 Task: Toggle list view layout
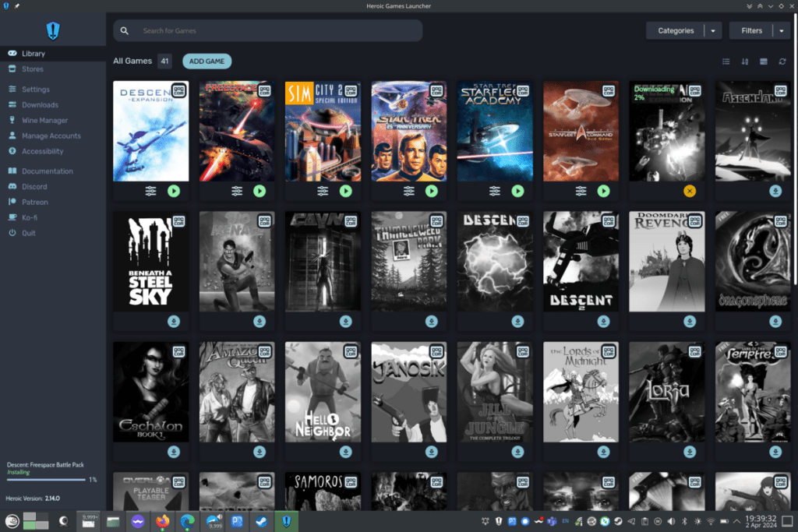(726, 62)
